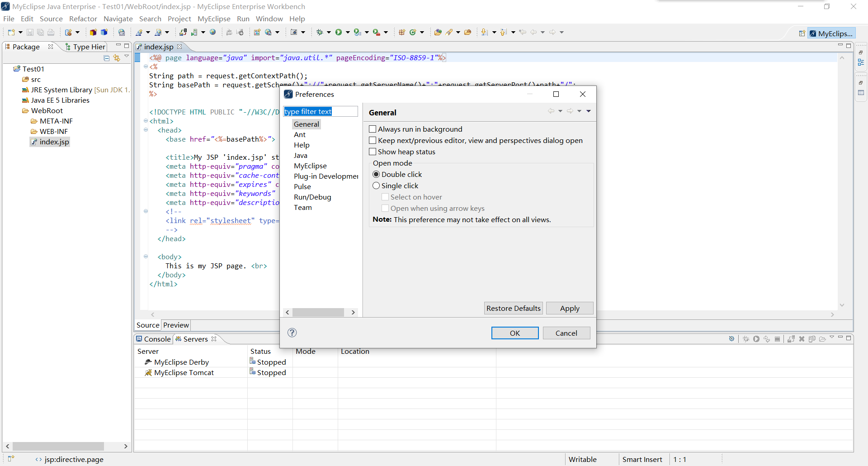The height and width of the screenshot is (466, 868).
Task: Open the Run button dropdown arrow
Action: point(348,32)
